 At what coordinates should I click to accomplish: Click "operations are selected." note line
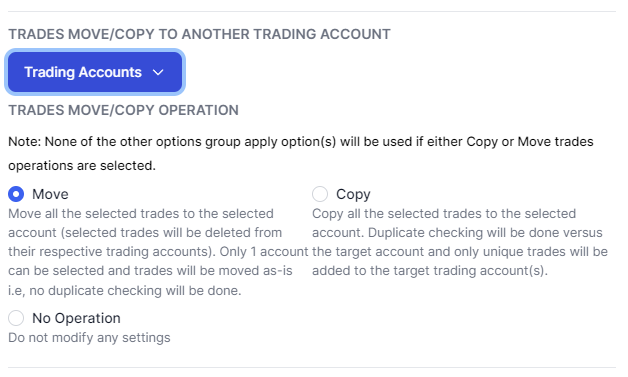pos(82,165)
